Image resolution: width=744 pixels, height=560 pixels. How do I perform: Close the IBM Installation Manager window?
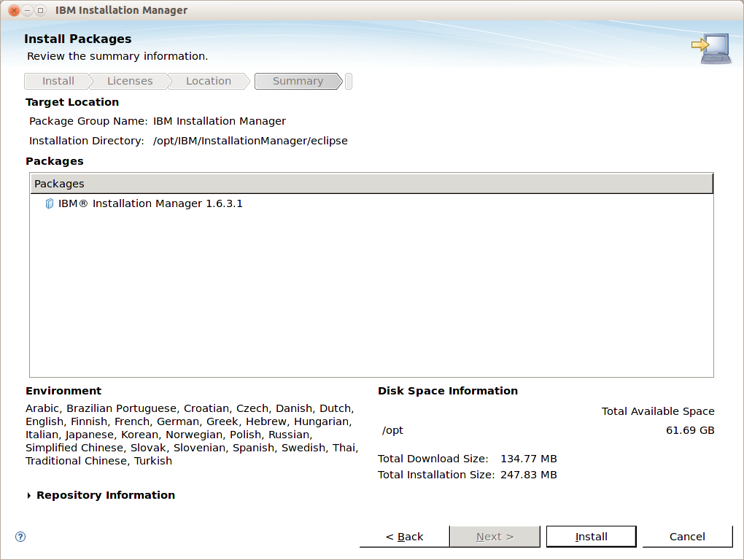pyautogui.click(x=14, y=10)
